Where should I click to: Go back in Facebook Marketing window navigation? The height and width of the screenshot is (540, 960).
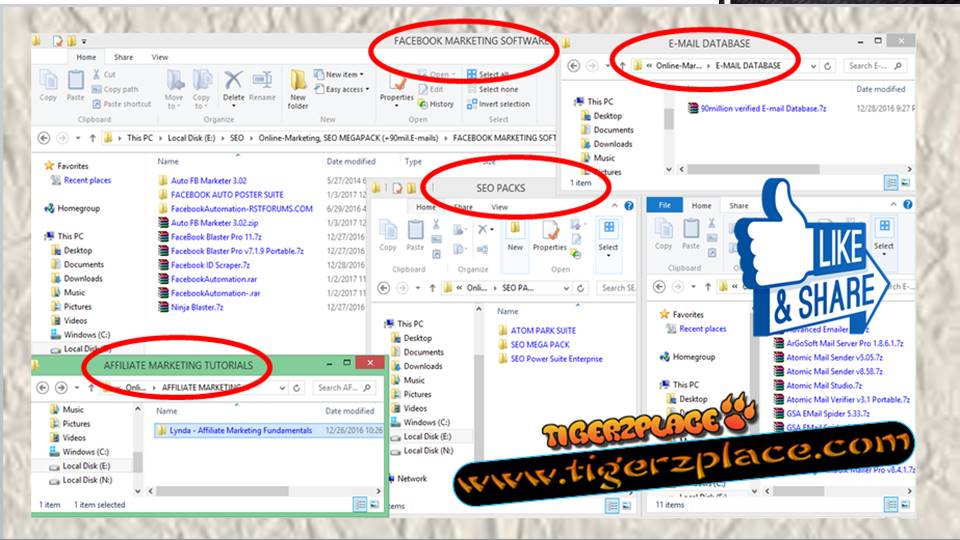(44, 138)
